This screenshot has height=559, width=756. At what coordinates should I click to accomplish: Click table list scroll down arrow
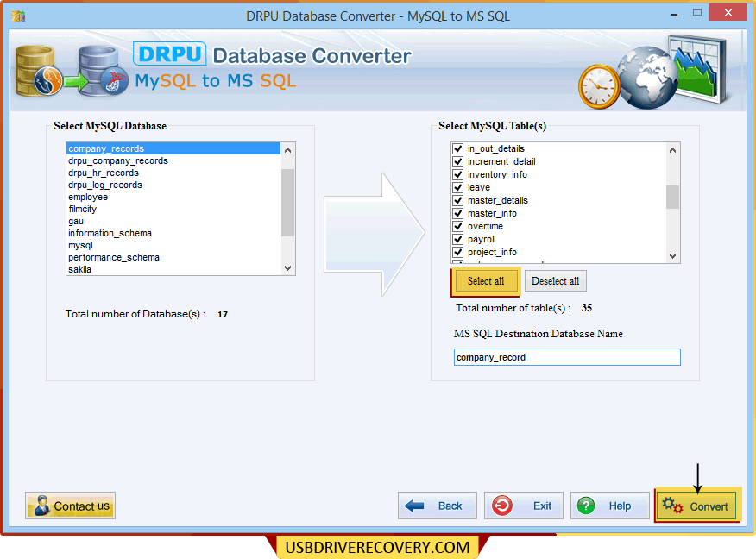[672, 256]
